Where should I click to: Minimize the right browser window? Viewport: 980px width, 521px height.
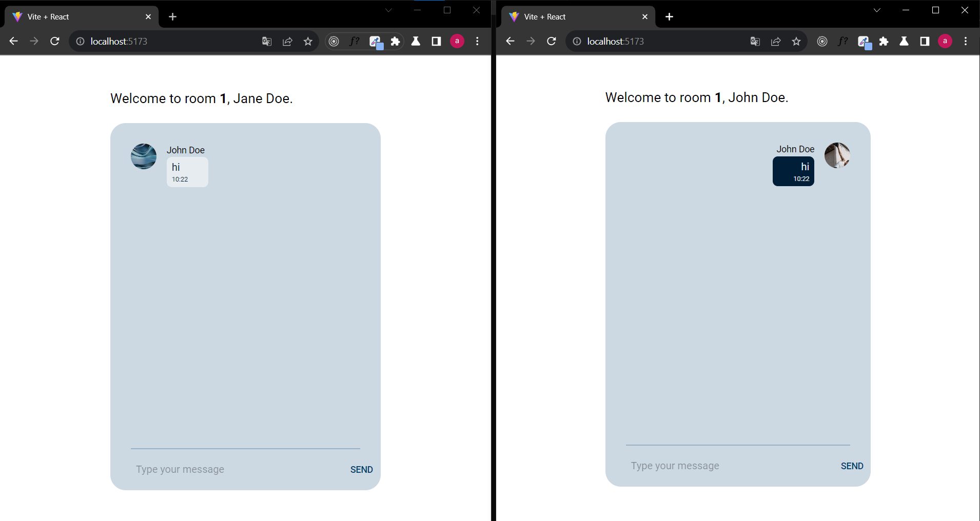pyautogui.click(x=906, y=10)
